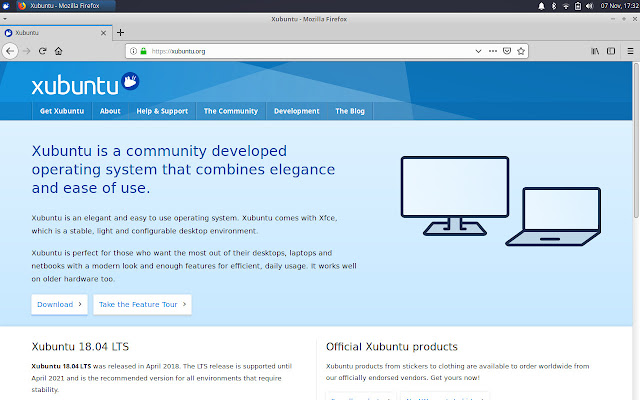Image resolution: width=640 pixels, height=400 pixels.
Task: Open About navigation item
Action: pyautogui.click(x=110, y=111)
